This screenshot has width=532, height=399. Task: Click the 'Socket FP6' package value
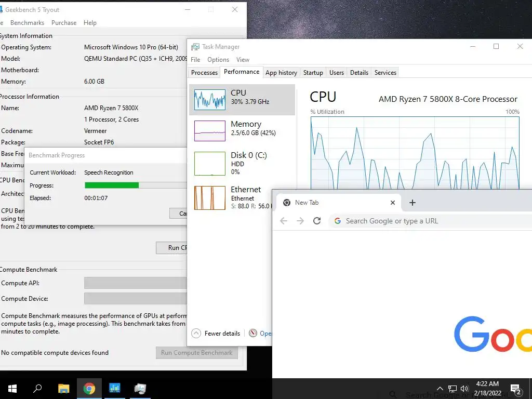click(x=99, y=142)
